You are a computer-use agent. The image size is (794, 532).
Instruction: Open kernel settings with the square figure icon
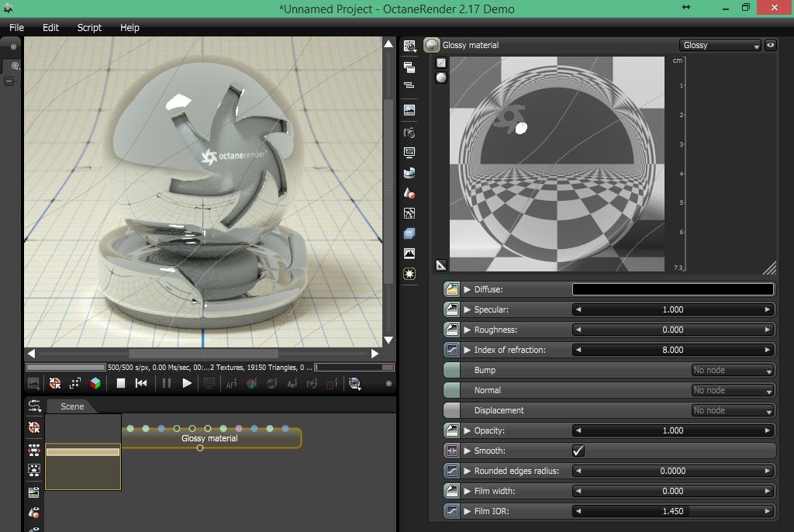point(409,213)
